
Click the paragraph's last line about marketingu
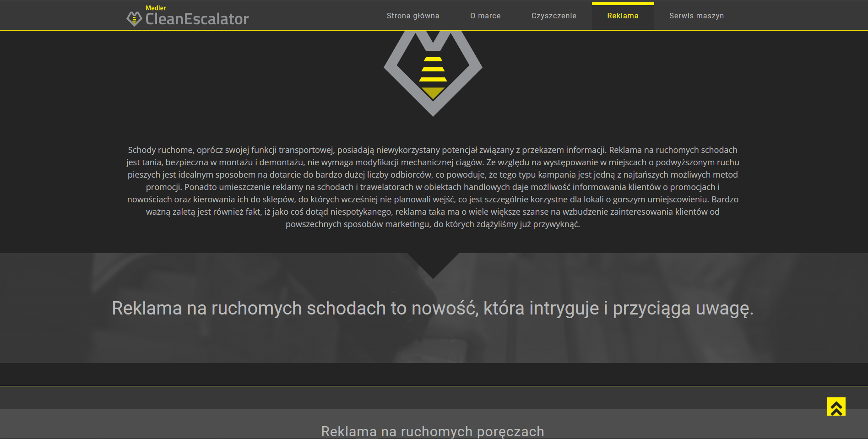(x=433, y=224)
